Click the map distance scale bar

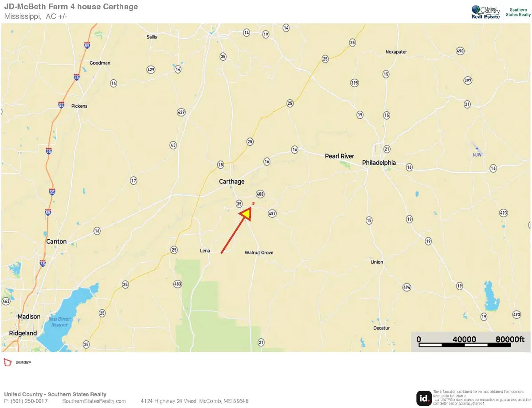click(x=471, y=342)
